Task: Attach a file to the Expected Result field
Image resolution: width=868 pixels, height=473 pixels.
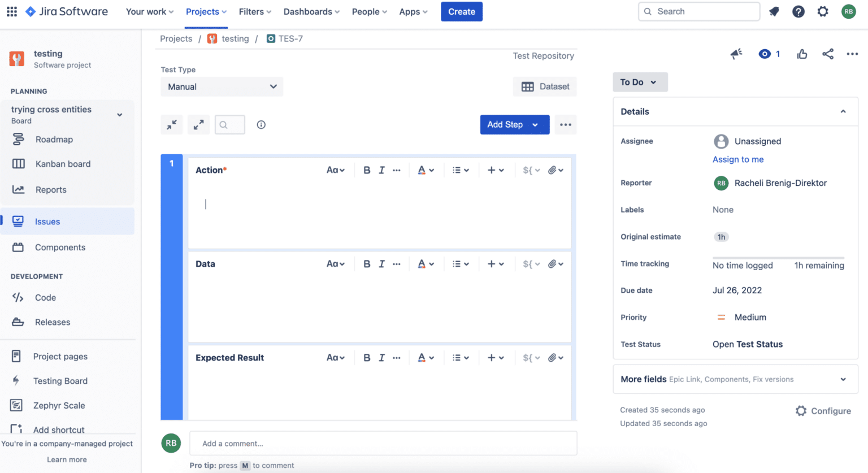Action: pos(553,357)
